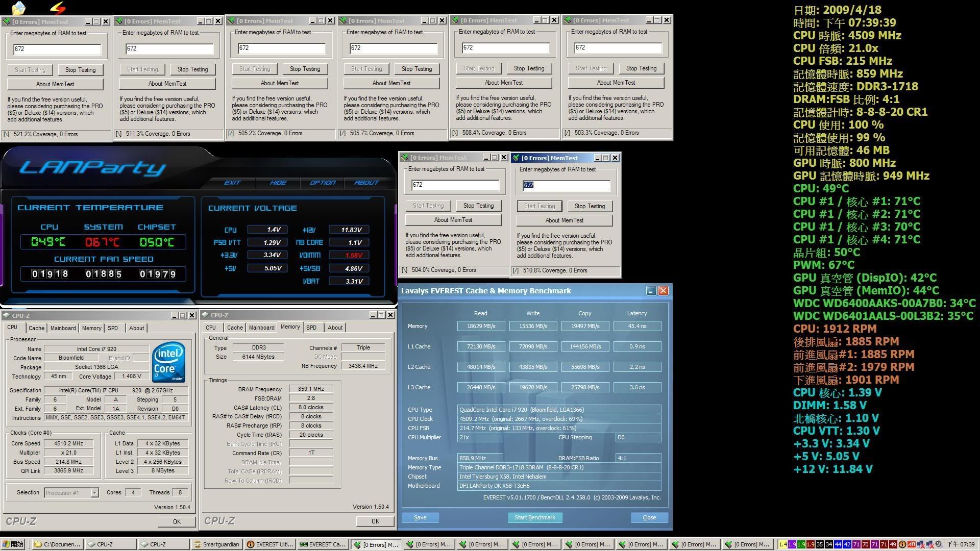Click the lightning bolt desktop icon
This screenshot has width=980, height=551.
coord(58,8)
